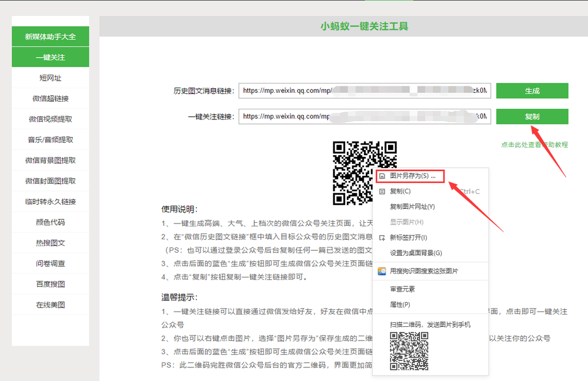The height and width of the screenshot is (381, 588).
Task: Open 百度搜图 in the sidebar
Action: (50, 284)
